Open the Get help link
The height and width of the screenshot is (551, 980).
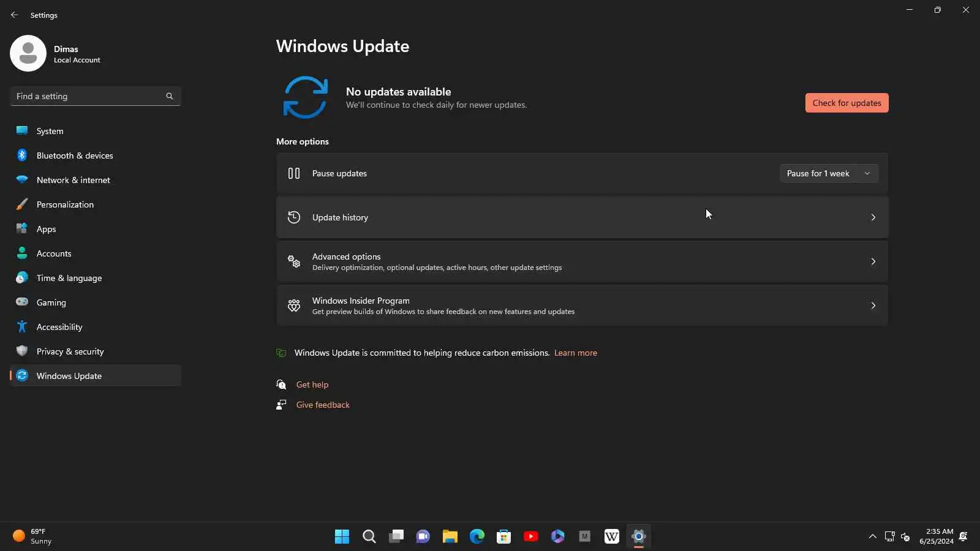pyautogui.click(x=312, y=384)
